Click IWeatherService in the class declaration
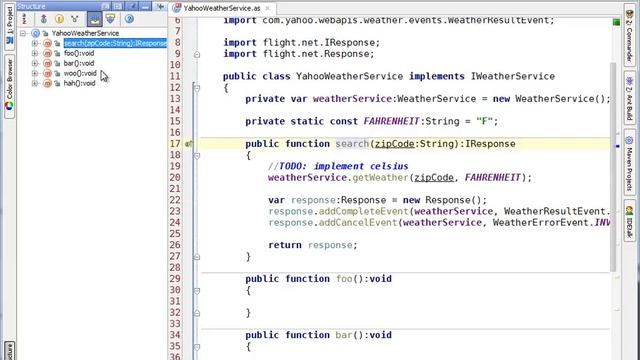640x360 pixels. tap(512, 76)
